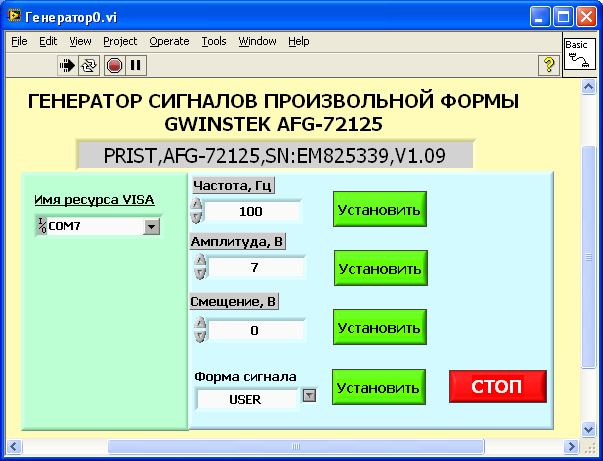Open the View menu

[x=80, y=41]
